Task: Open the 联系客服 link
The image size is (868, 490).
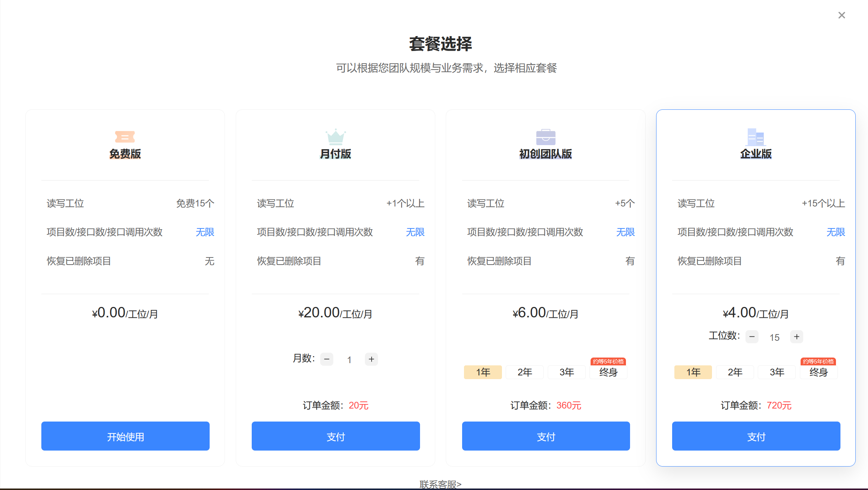Action: [440, 484]
